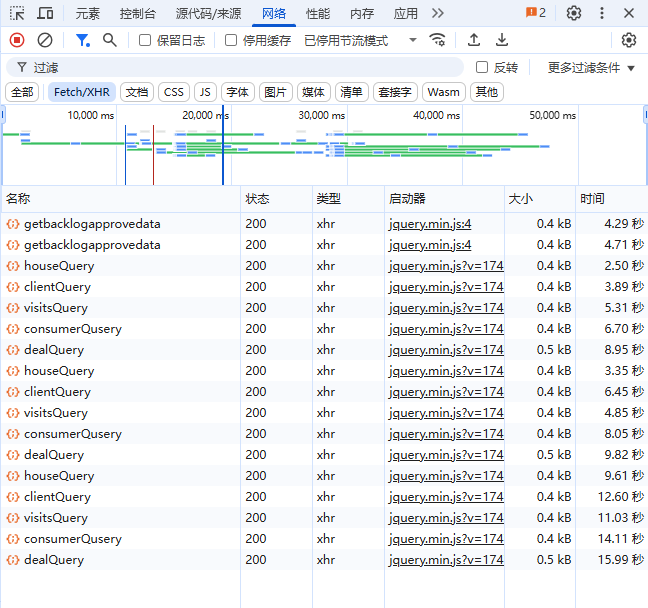
Task: Open DevTools settings gear in top bar
Action: tap(574, 13)
